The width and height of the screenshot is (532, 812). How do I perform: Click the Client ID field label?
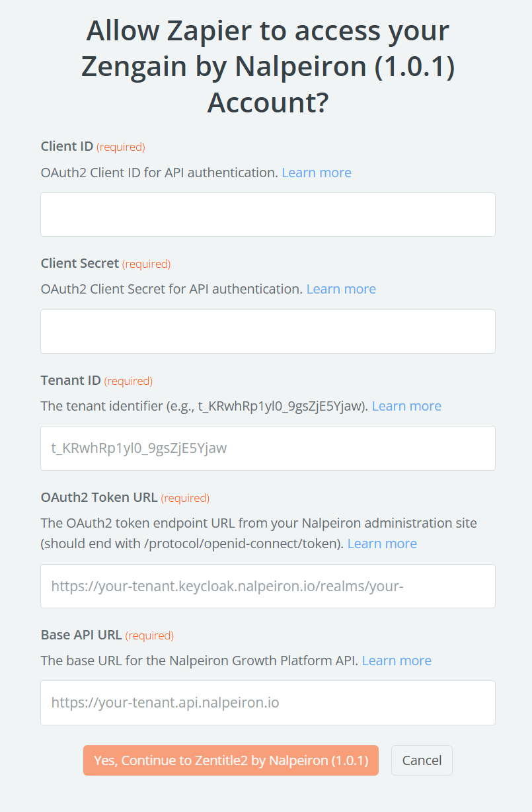(x=67, y=146)
